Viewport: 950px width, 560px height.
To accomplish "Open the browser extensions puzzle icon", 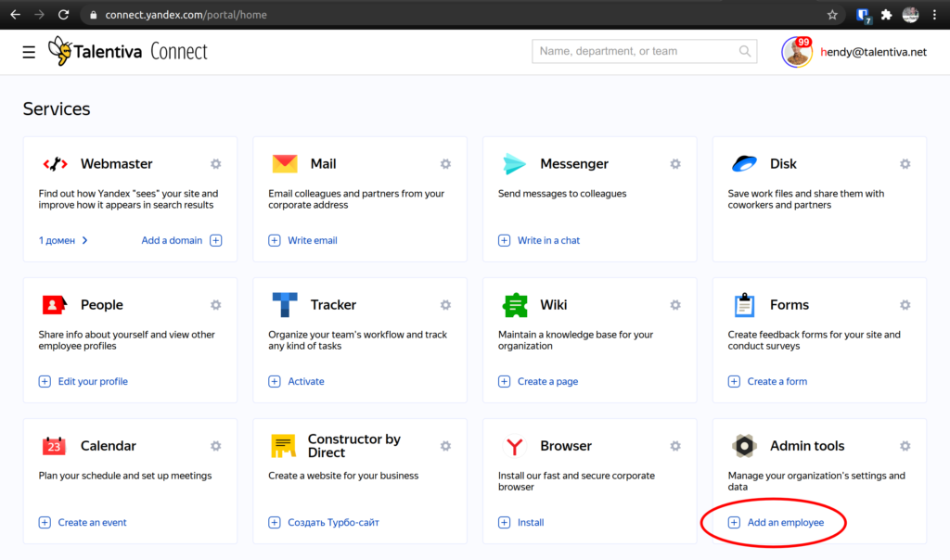I will pyautogui.click(x=886, y=15).
